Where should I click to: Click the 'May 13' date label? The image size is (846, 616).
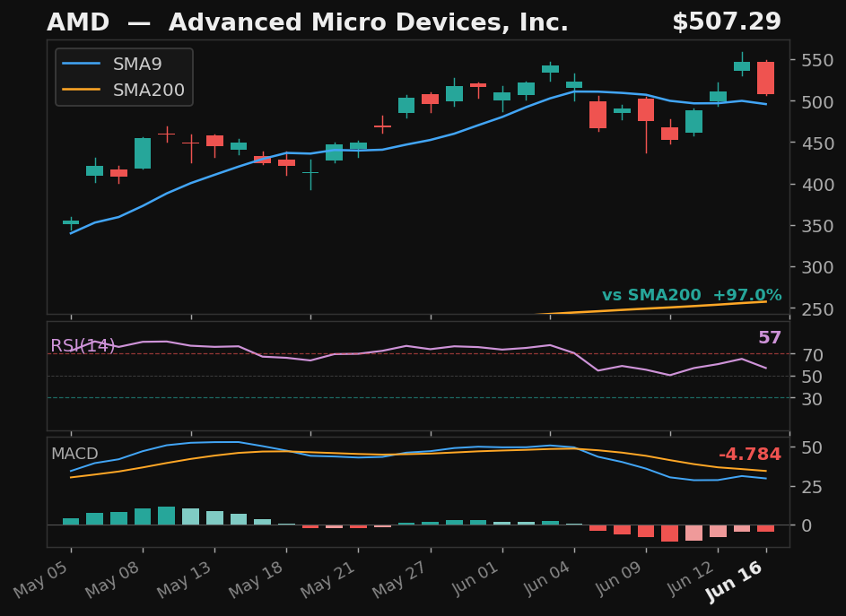point(185,578)
